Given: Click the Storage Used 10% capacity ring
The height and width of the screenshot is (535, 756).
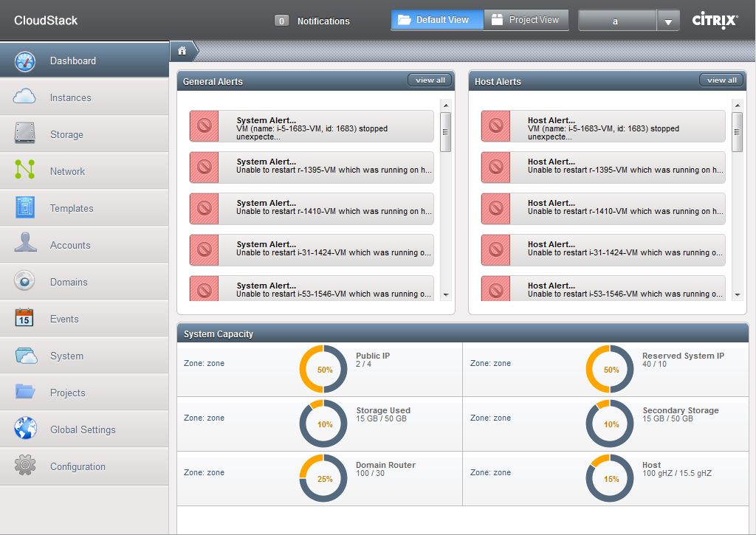Looking at the screenshot, I should (323, 424).
